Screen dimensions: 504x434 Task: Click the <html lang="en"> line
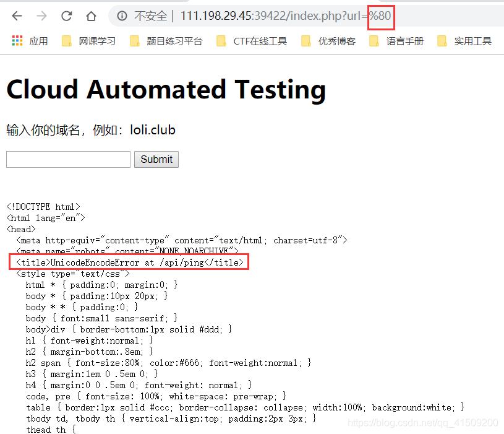(x=46, y=218)
